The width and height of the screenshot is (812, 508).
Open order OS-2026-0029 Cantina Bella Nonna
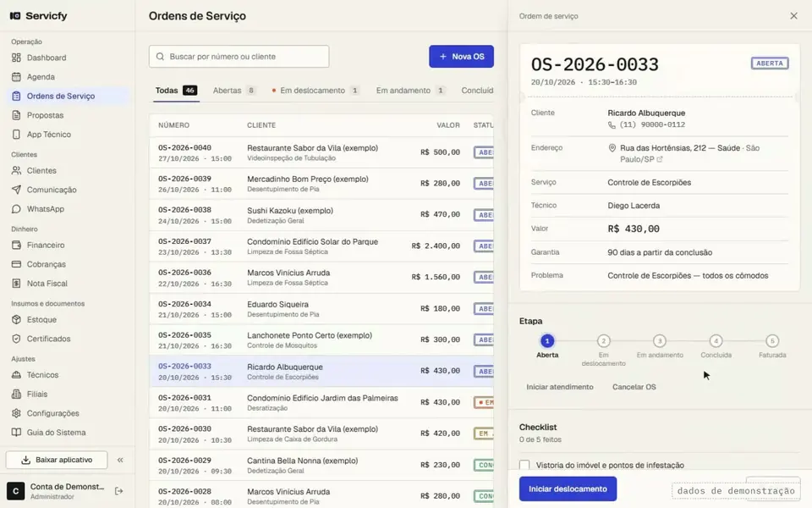(321, 466)
